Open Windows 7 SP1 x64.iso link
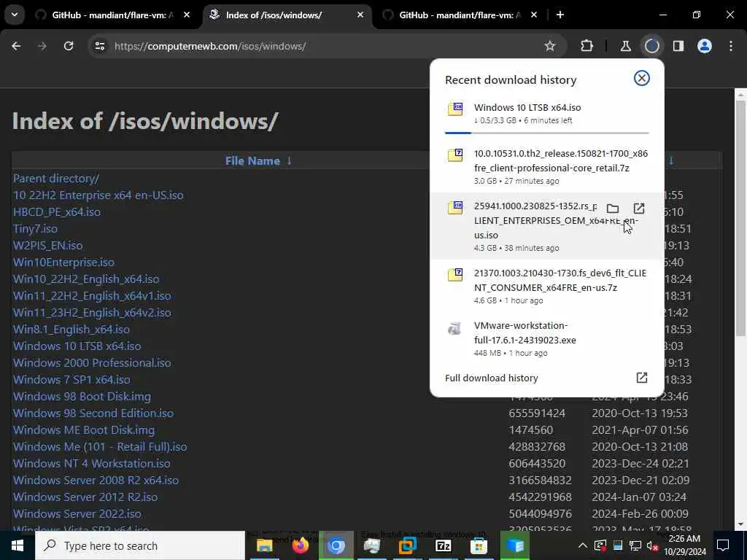The width and height of the screenshot is (747, 560). point(71,379)
